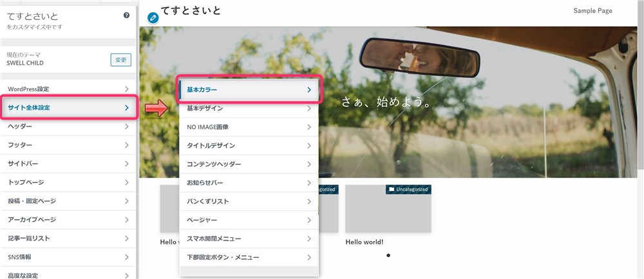Open the WordPress設定 panel
The image size is (644, 279).
(x=68, y=89)
